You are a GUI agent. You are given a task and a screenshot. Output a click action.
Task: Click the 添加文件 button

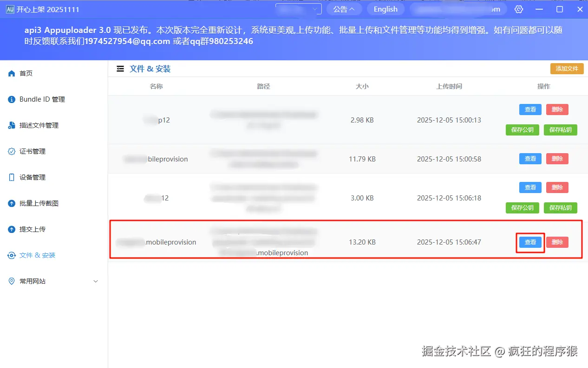point(567,69)
